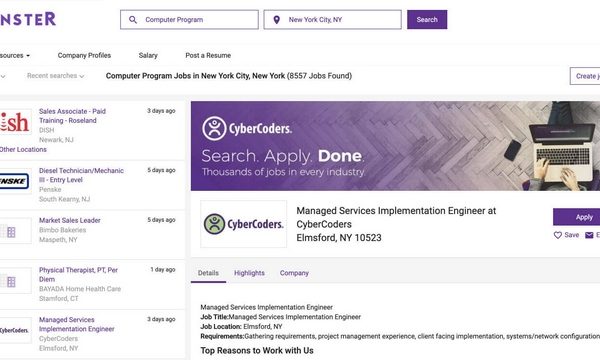The height and width of the screenshot is (360, 600).
Task: Click the CyberCoders banner advertisement
Action: point(395,146)
